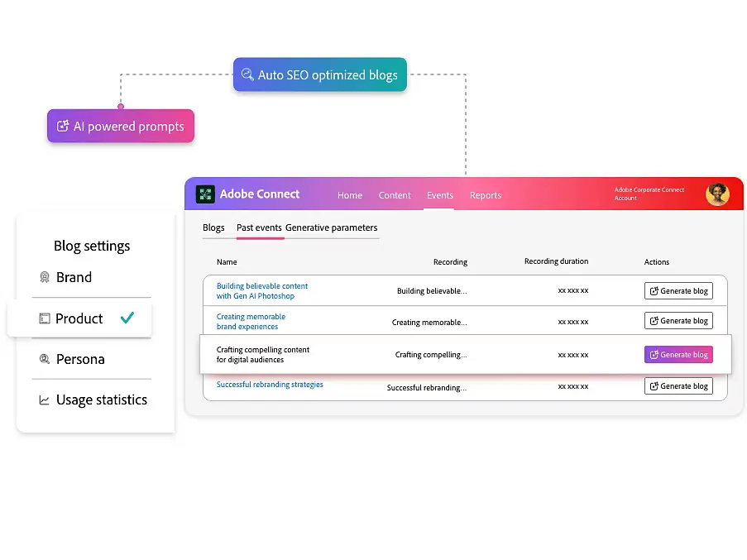Open the account avatar in the top-right corner
The image size is (747, 560).
716,194
